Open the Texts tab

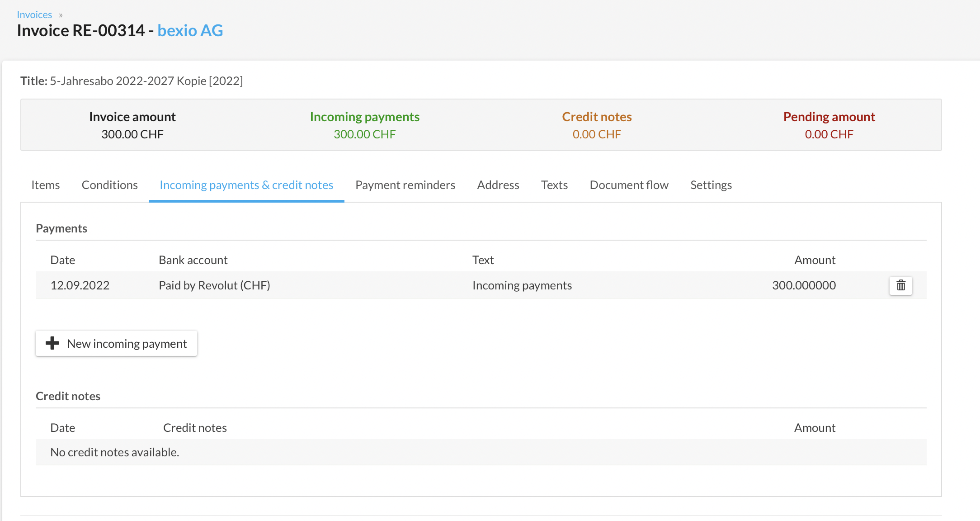pyautogui.click(x=554, y=185)
